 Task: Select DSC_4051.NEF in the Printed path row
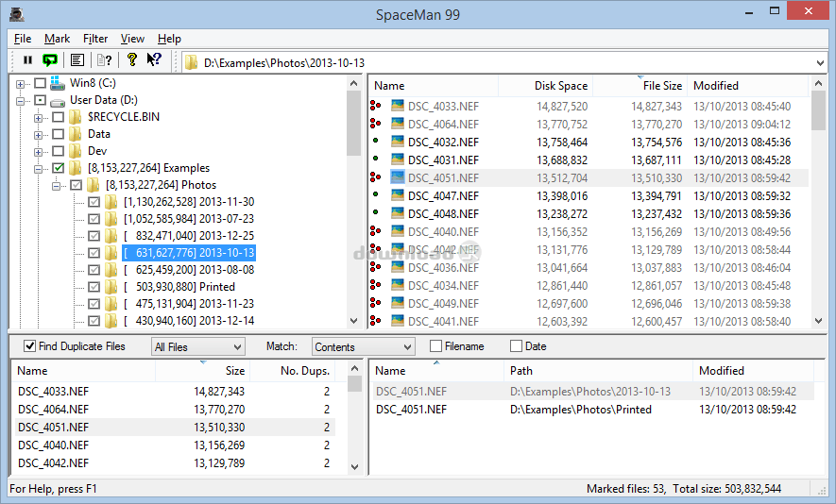[411, 410]
